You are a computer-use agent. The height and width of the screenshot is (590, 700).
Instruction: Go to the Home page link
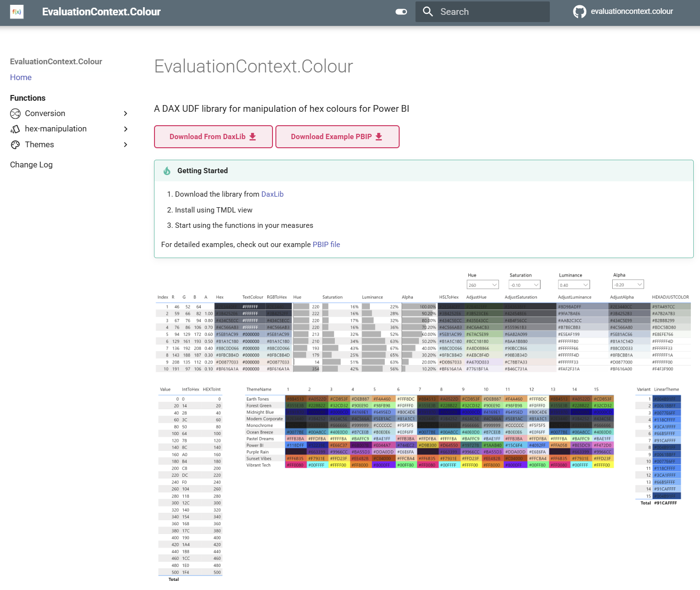(x=21, y=77)
